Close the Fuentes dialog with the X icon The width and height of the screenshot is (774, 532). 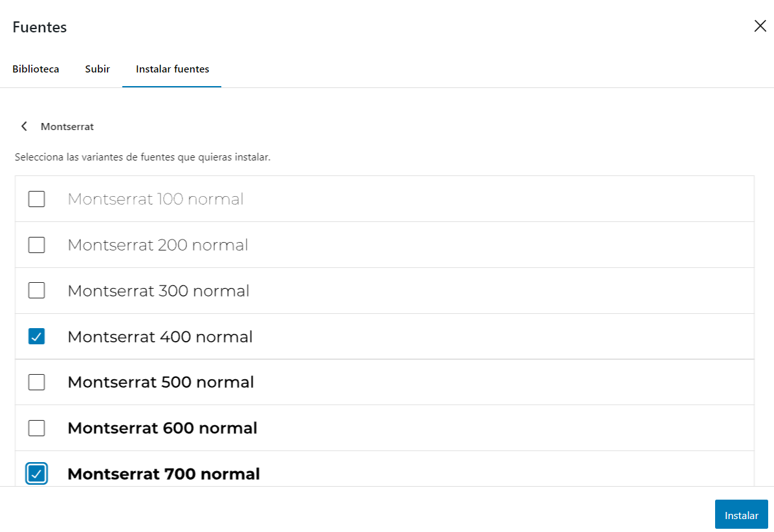pos(760,27)
